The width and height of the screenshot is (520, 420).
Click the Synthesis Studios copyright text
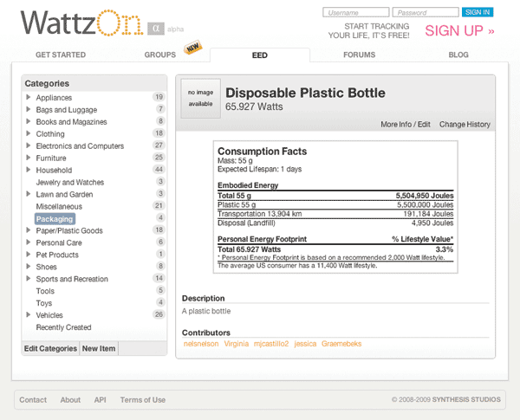[446, 399]
